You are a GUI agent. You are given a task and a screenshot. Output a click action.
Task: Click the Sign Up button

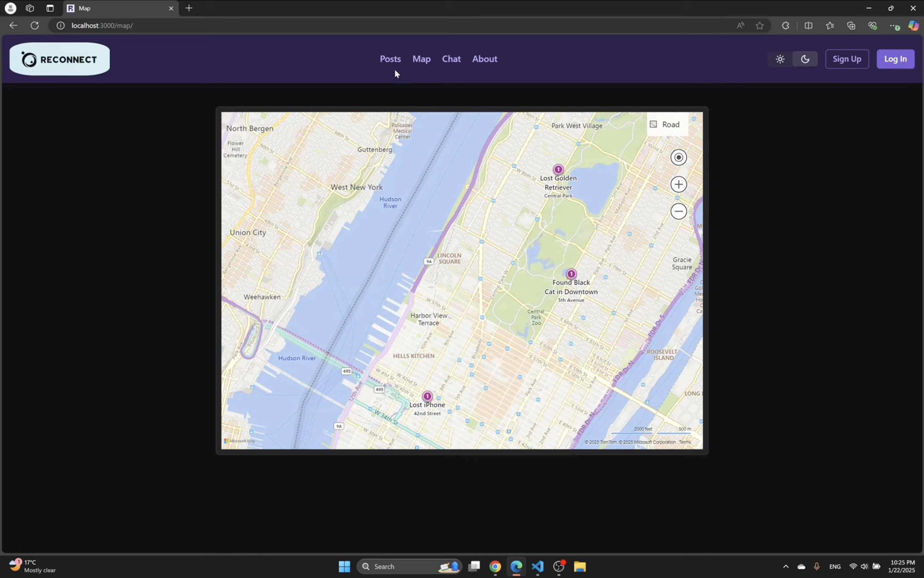847,59
